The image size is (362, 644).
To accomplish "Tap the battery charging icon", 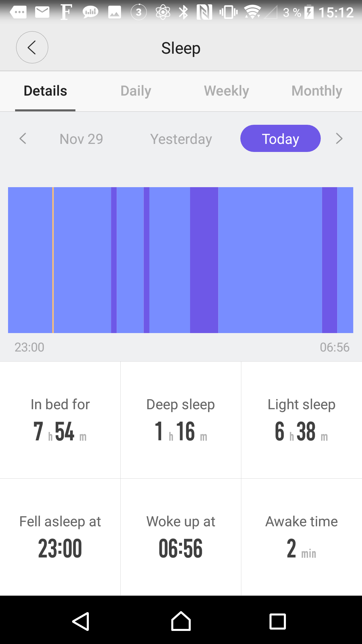I will [309, 12].
